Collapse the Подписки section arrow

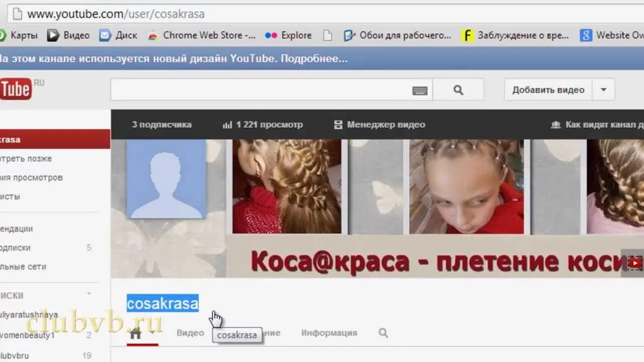click(89, 294)
